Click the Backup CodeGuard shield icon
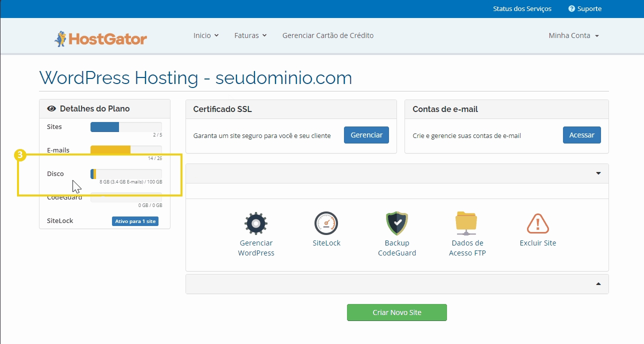Viewport: 644px width, 344px height. [396, 223]
